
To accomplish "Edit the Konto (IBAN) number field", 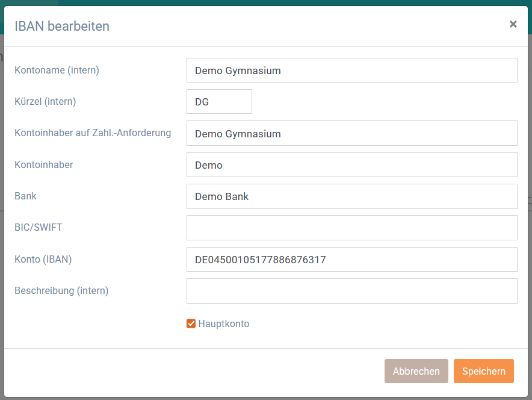I will (352, 260).
